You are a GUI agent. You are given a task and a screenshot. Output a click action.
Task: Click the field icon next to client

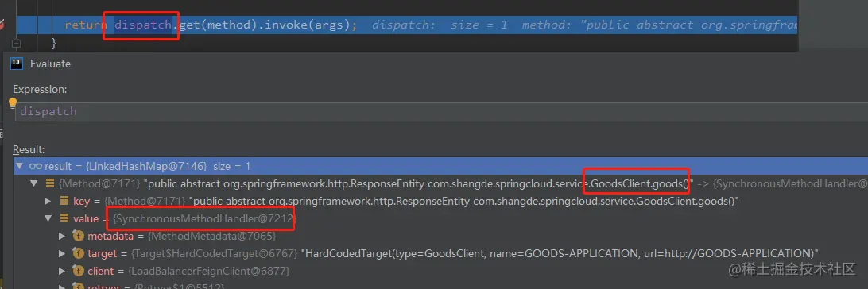[x=79, y=272]
